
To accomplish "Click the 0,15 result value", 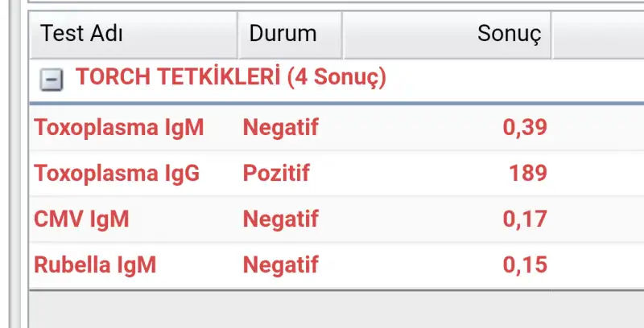I will tap(525, 264).
